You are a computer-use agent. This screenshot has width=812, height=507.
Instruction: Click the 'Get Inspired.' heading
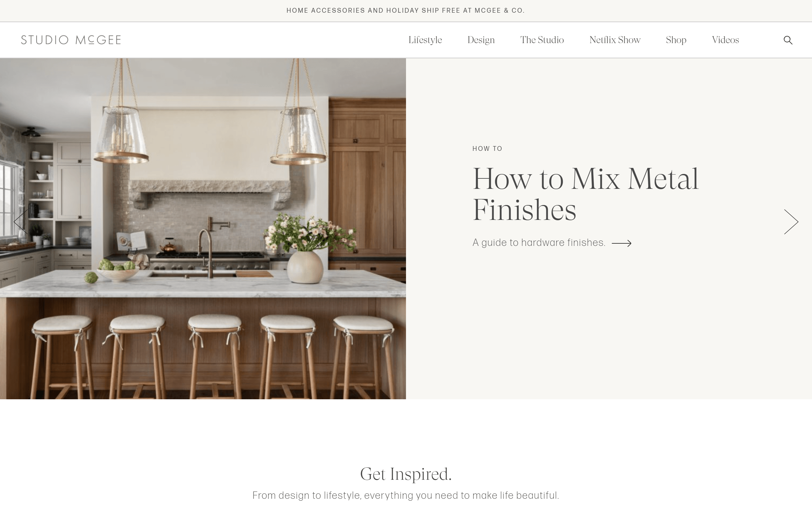point(406,474)
